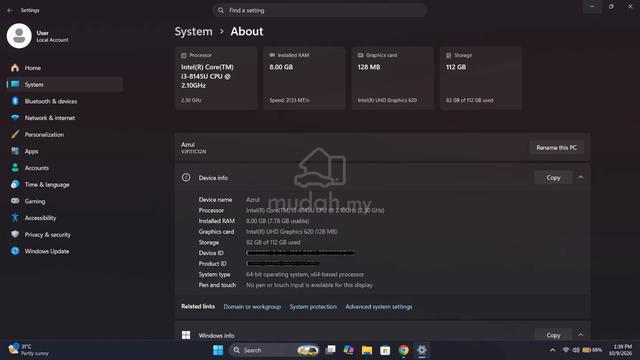This screenshot has width=640, height=360.
Task: Open System protection link
Action: click(x=313, y=307)
